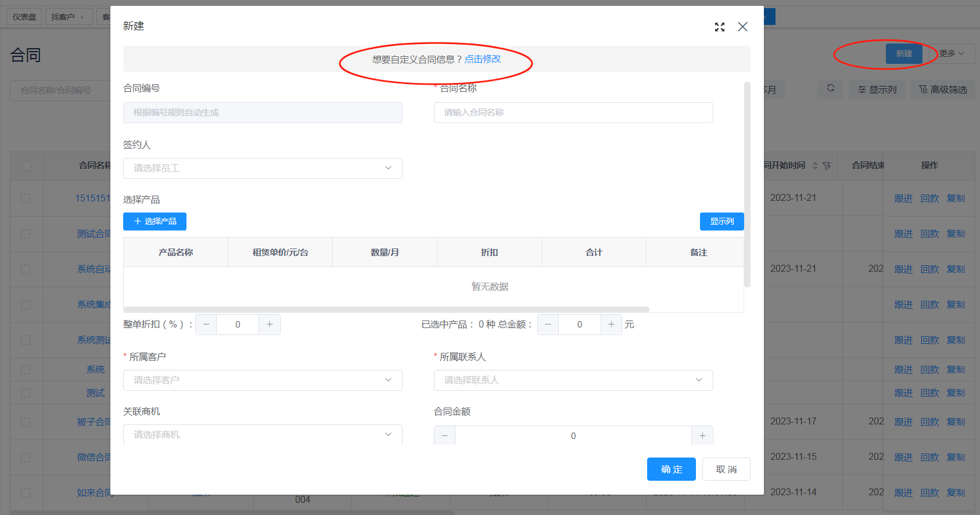Click the 合同名称 input field
980x515 pixels.
click(573, 113)
